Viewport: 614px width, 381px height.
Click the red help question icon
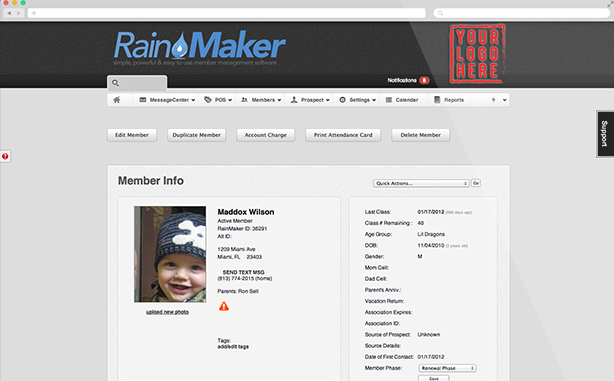pyautogui.click(x=5, y=156)
